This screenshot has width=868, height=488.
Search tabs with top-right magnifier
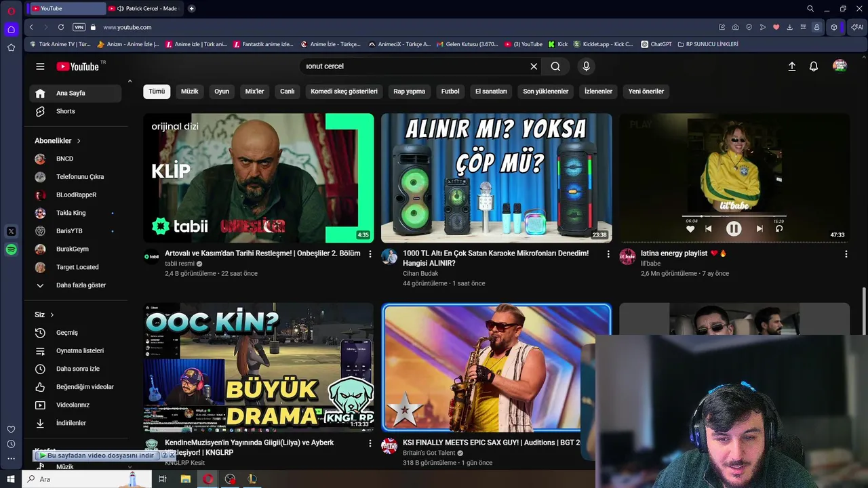(x=810, y=9)
